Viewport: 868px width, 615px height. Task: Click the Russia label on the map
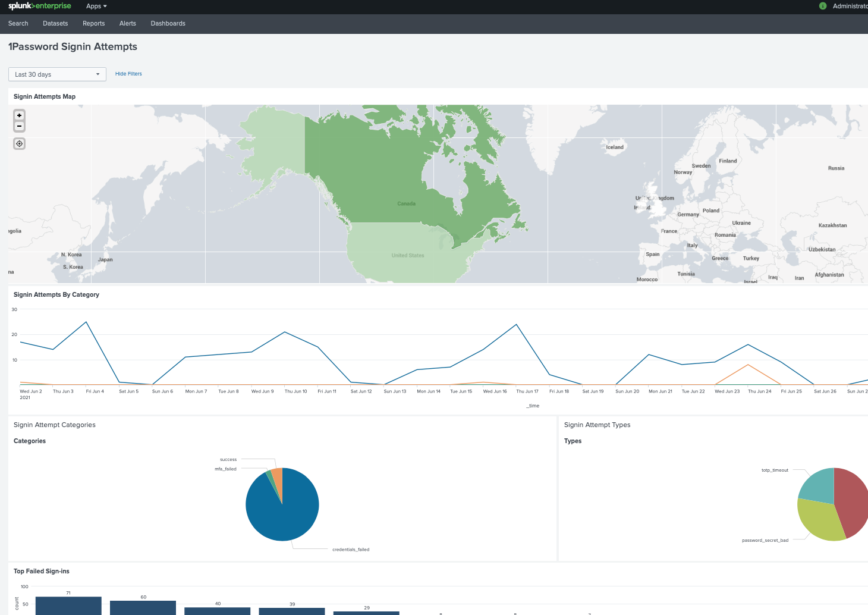pos(836,168)
